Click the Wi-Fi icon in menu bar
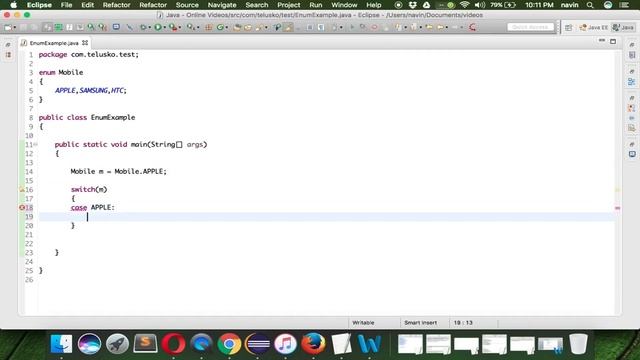This screenshot has height=360, width=640. coord(464,5)
